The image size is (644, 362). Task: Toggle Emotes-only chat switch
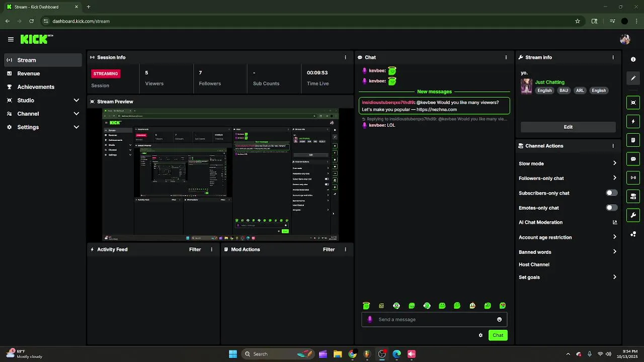[x=611, y=208]
